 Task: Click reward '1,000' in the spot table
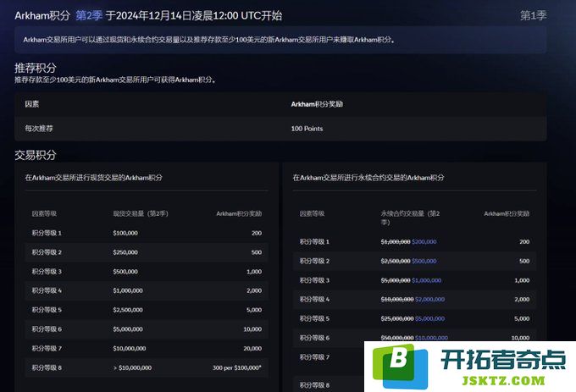pos(254,272)
